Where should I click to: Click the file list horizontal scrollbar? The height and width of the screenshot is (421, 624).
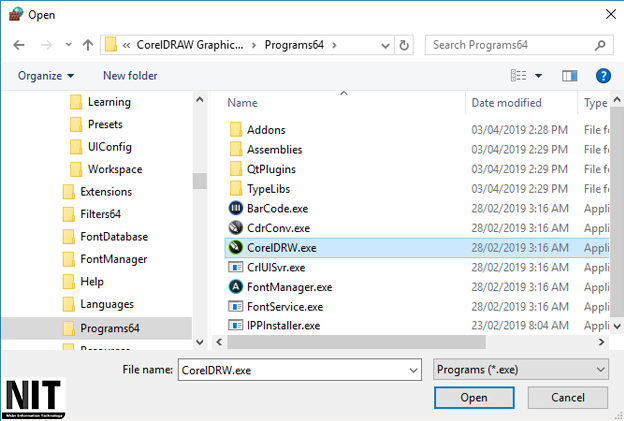coord(356,342)
